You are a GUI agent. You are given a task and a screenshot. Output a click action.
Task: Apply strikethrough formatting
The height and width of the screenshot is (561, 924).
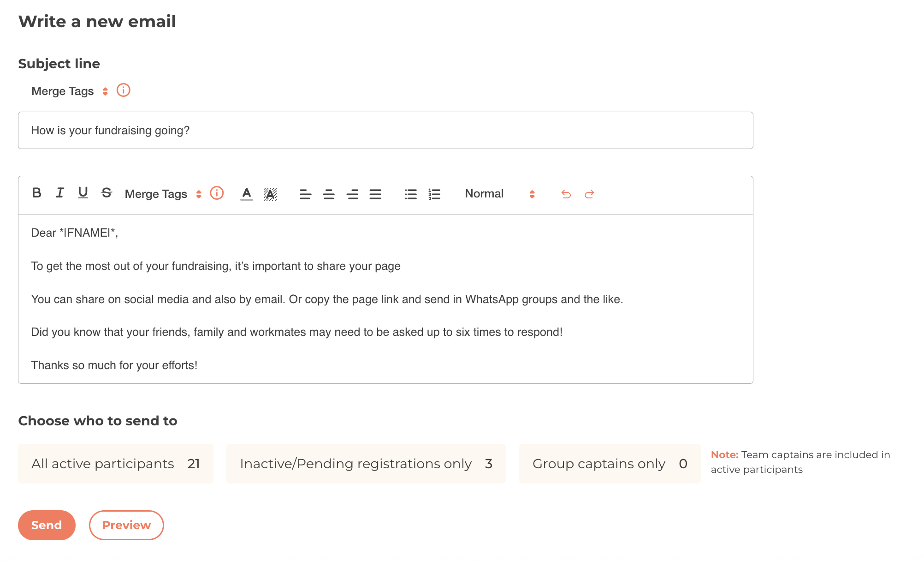point(107,193)
